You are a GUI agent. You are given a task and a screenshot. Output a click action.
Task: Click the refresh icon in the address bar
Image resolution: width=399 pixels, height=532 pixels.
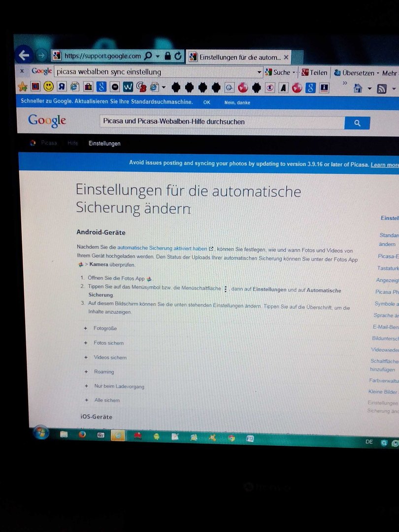click(178, 56)
